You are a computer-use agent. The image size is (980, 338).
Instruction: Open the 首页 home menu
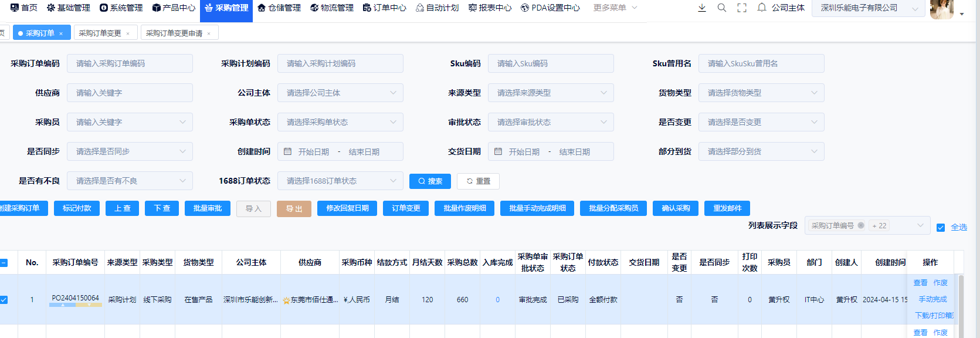pyautogui.click(x=23, y=8)
